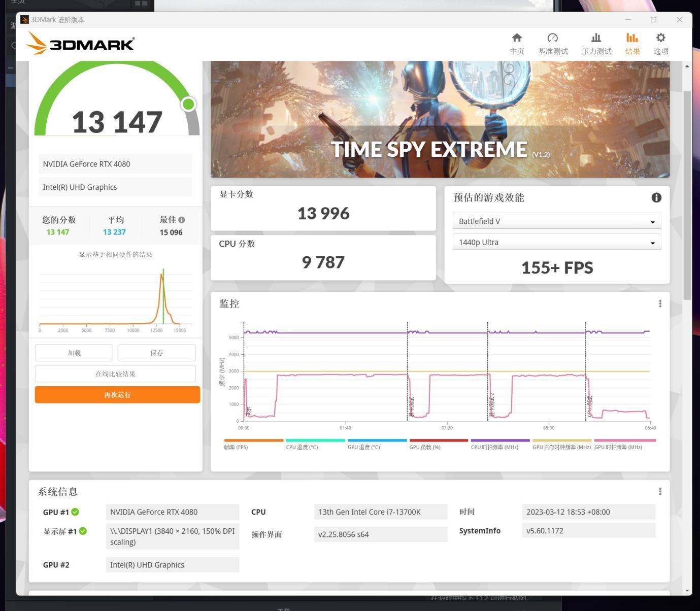Click the score distribution histogram chart

click(115, 299)
